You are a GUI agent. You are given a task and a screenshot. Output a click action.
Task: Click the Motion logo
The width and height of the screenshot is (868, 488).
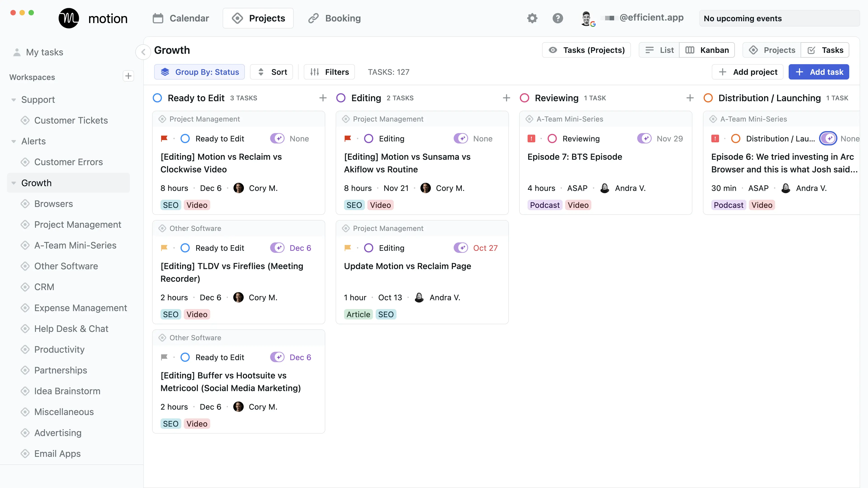click(x=69, y=18)
